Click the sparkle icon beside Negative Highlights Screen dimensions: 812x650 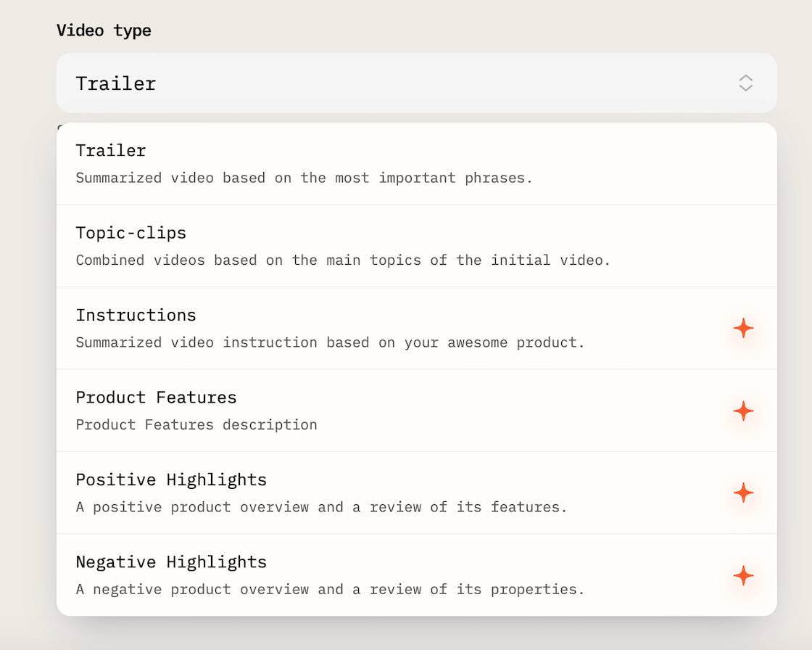coord(743,576)
